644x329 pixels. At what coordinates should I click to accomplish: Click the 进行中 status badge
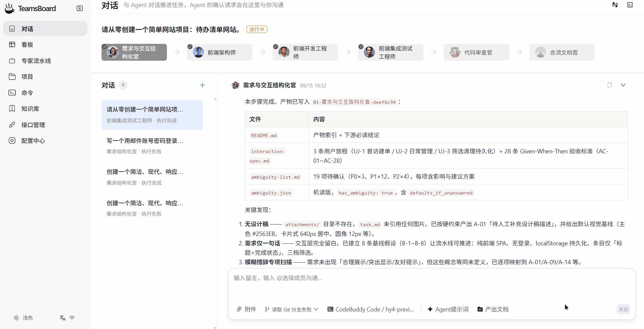pyautogui.click(x=257, y=29)
